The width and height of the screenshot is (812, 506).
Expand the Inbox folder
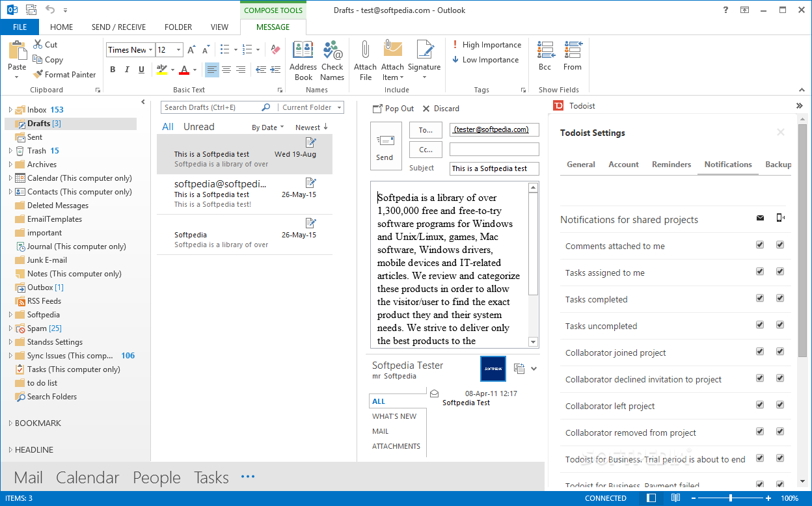click(x=10, y=110)
